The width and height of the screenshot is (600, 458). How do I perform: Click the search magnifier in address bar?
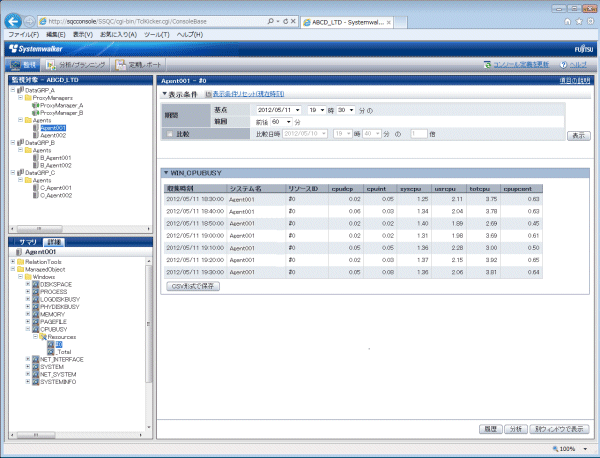(271, 21)
